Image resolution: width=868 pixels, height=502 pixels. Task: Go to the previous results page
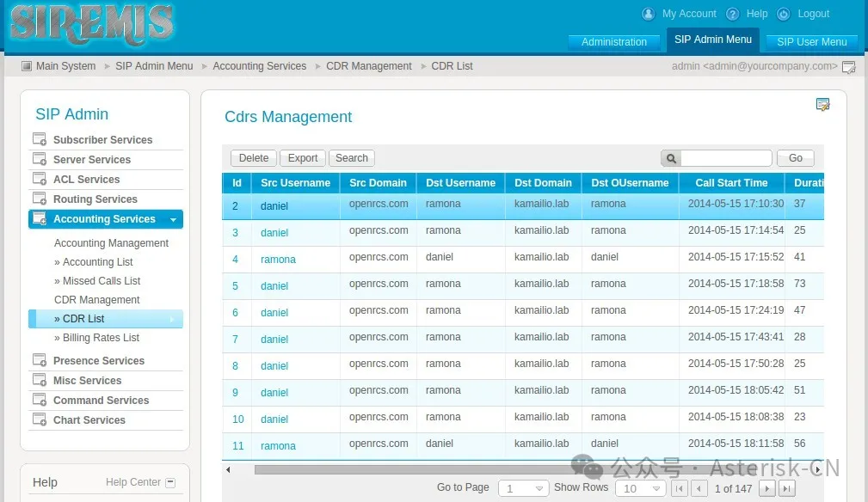tap(699, 489)
